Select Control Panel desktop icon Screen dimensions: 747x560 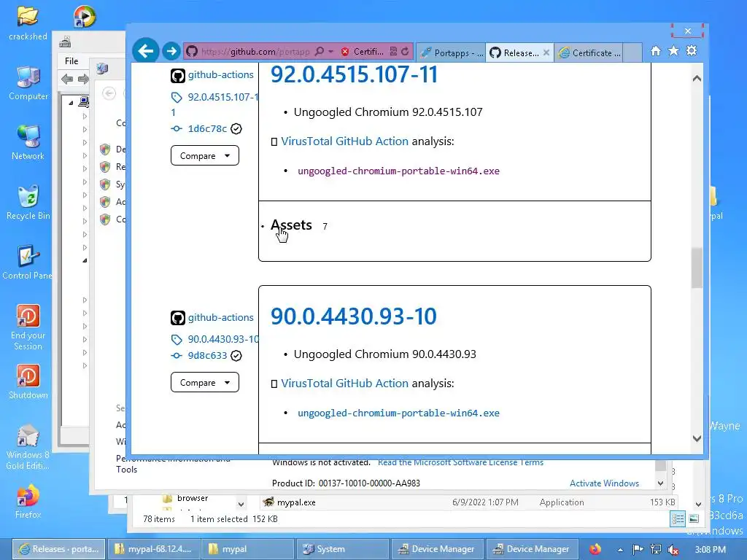[28, 262]
